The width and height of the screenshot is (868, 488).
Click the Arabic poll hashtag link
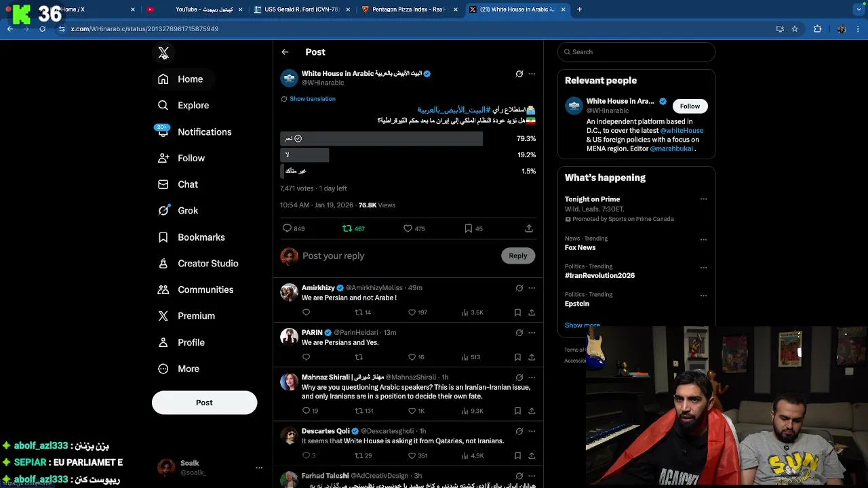point(454,110)
